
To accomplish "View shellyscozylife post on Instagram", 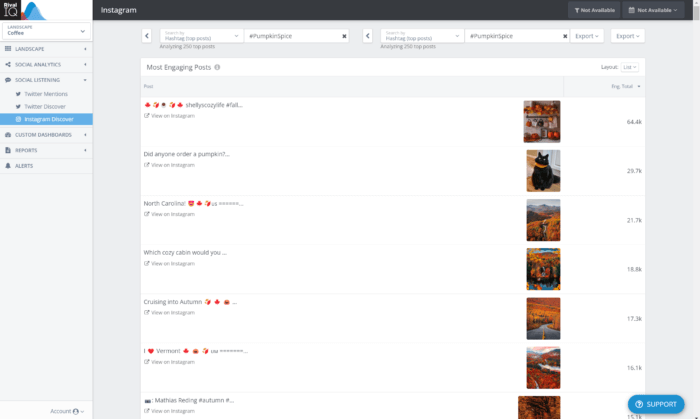I will pos(169,116).
